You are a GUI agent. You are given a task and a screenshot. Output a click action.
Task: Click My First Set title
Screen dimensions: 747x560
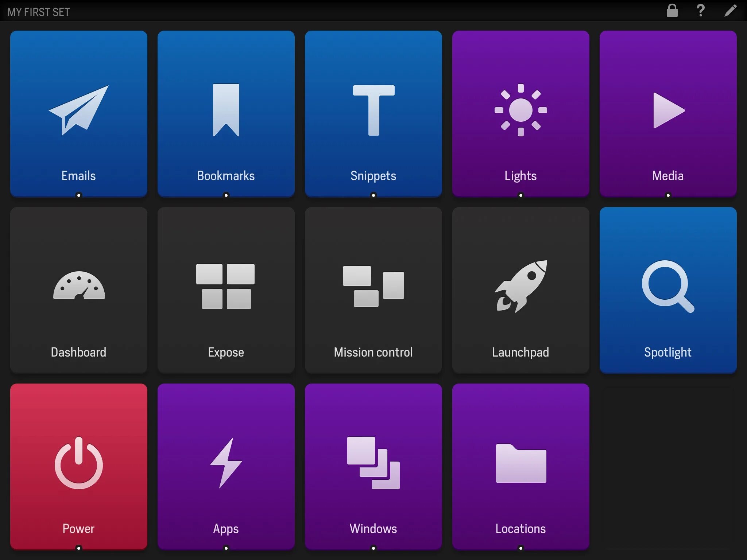tap(39, 12)
